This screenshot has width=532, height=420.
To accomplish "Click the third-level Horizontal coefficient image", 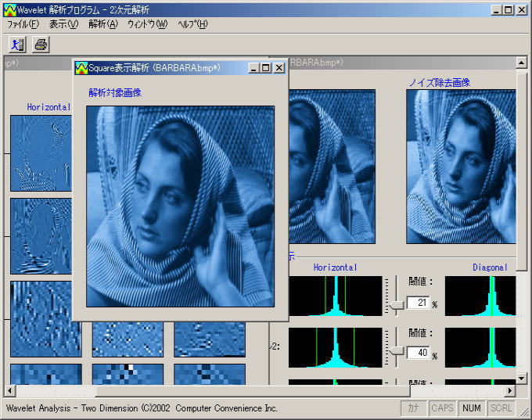I will point(46,319).
